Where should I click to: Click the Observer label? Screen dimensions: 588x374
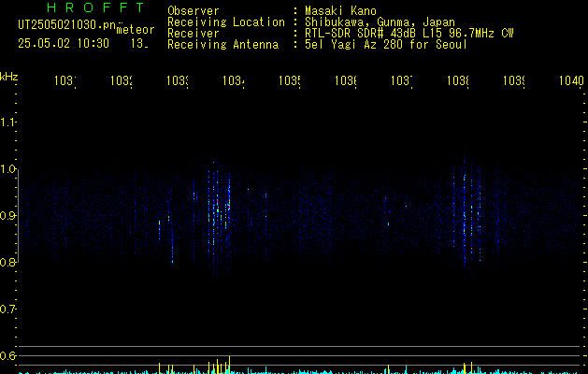click(194, 10)
